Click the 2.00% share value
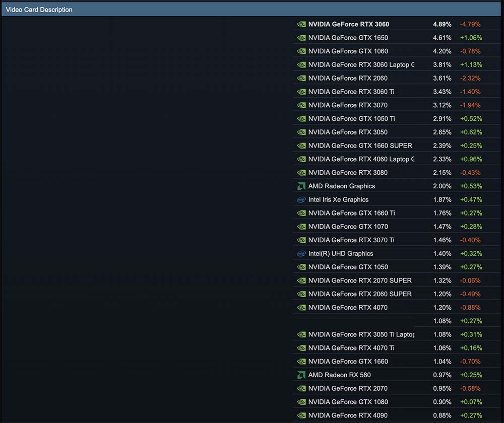The image size is (504, 423). tap(442, 186)
